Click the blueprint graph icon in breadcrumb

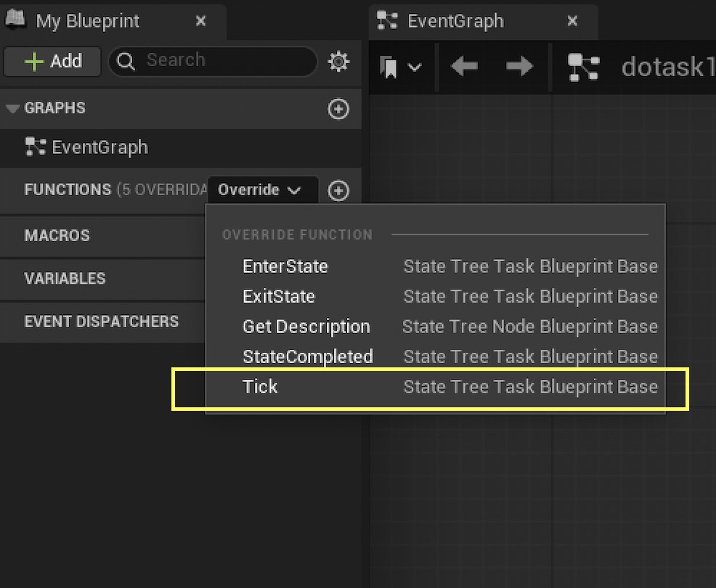pyautogui.click(x=583, y=67)
